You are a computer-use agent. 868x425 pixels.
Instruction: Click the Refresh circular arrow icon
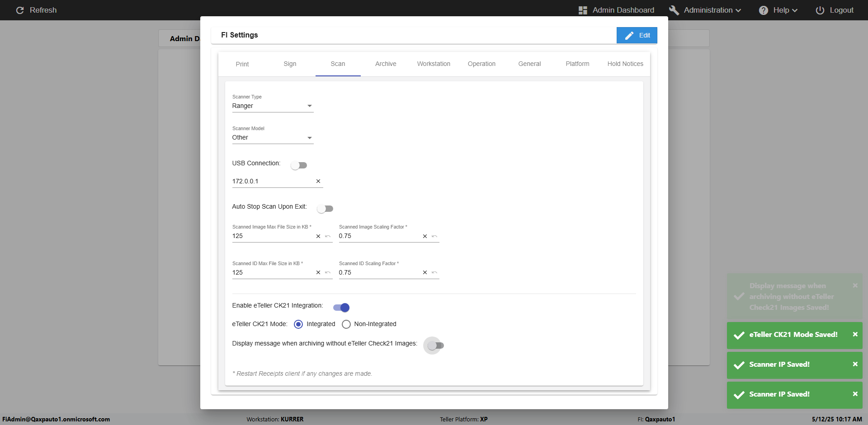tap(20, 10)
